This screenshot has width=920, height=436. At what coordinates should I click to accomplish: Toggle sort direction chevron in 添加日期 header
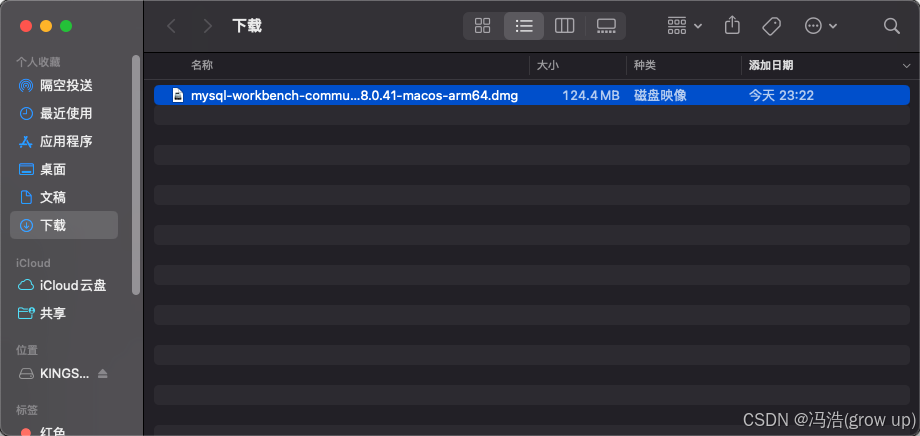[x=906, y=66]
